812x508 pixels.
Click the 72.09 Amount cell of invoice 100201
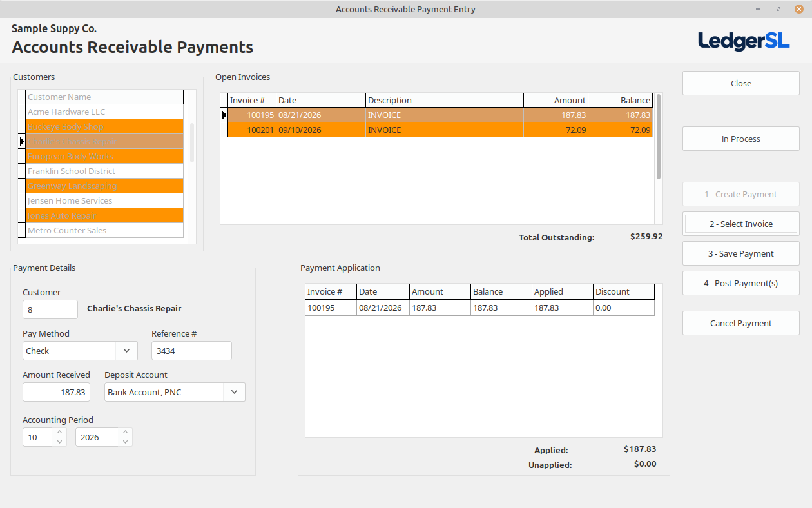[556, 130]
